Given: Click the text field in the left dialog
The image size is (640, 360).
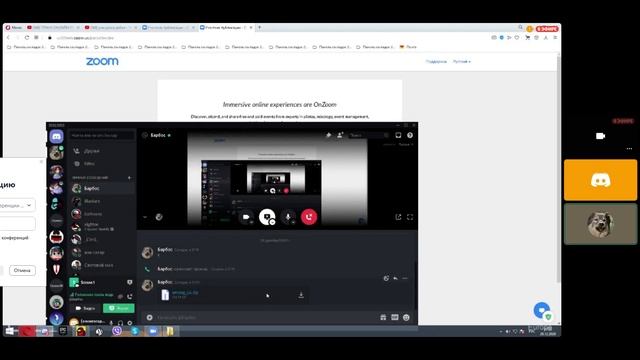Looking at the screenshot, I should pos(18,223).
